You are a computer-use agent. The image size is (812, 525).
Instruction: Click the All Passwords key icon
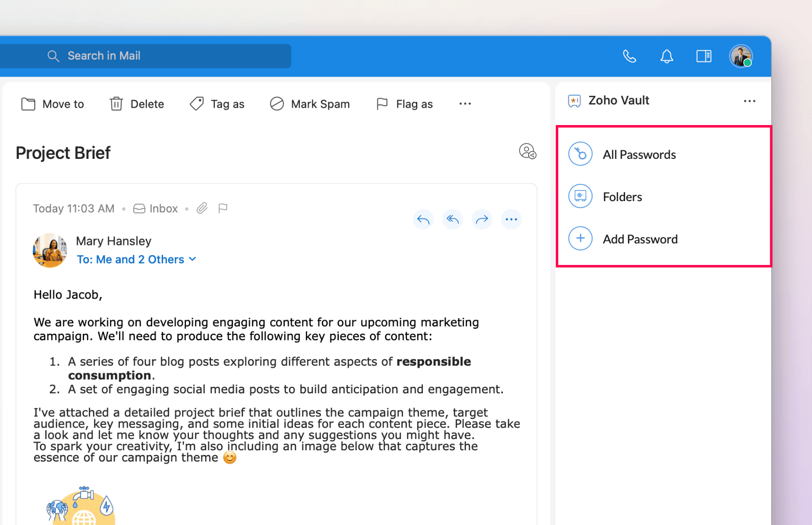click(x=580, y=154)
